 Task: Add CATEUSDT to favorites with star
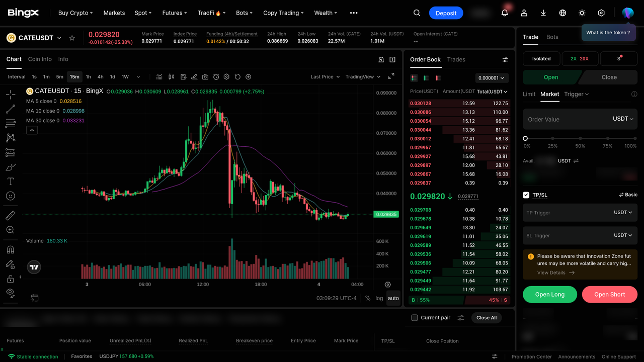tap(72, 38)
